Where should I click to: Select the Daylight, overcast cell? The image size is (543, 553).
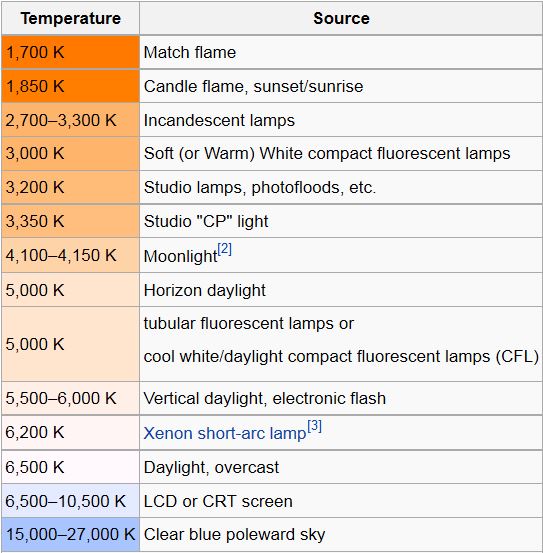click(x=341, y=467)
